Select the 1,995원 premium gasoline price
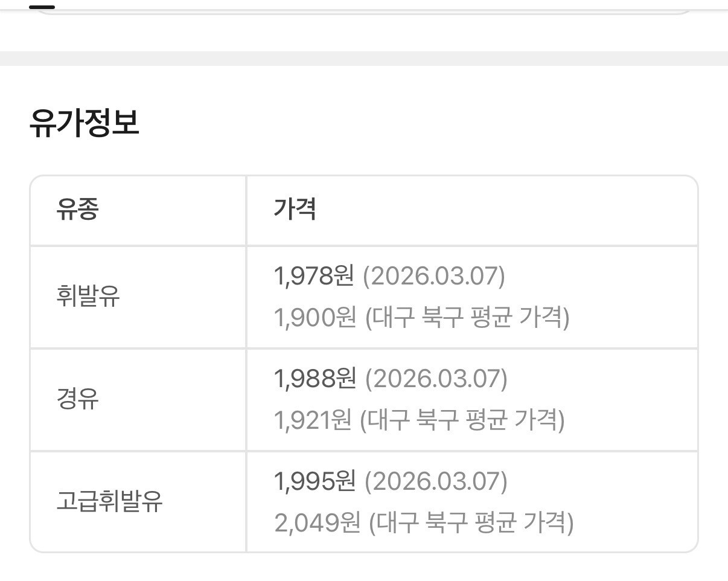Screen dimensions: 728x581 315,481
